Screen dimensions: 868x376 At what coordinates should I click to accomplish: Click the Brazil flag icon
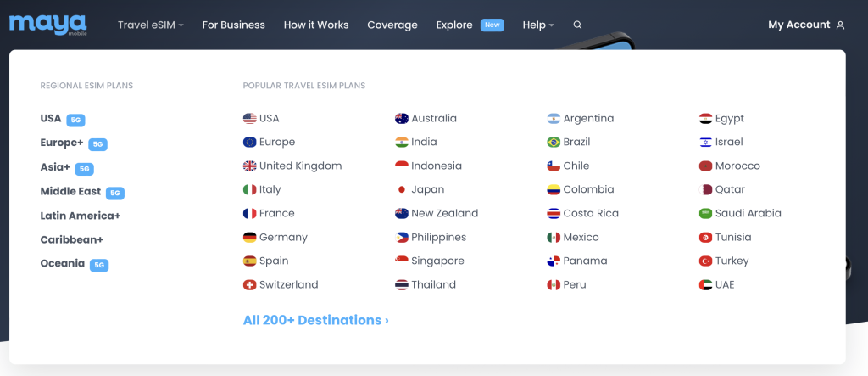(x=554, y=143)
